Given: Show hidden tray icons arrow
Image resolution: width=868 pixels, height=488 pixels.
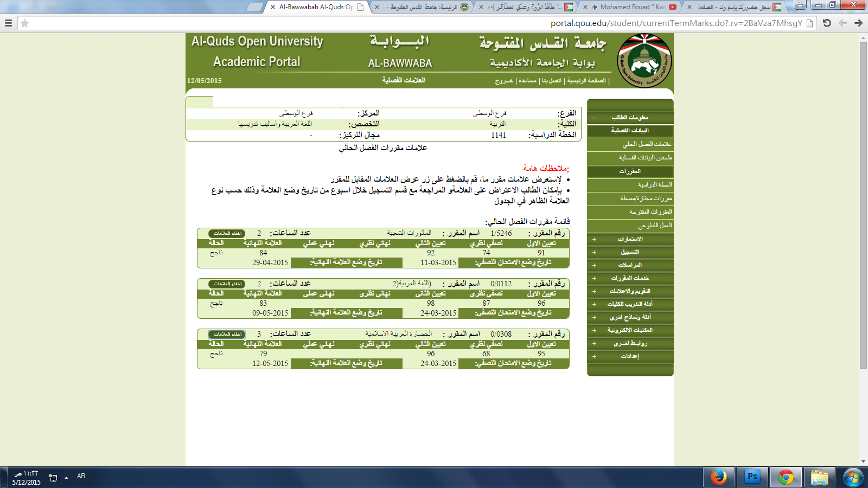Looking at the screenshot, I should coord(66,478).
